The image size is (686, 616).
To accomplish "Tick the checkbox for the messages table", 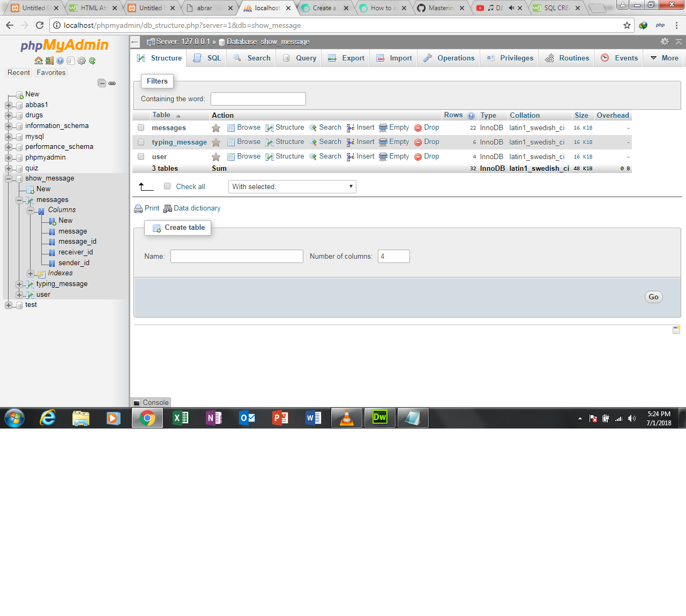I will coord(141,127).
